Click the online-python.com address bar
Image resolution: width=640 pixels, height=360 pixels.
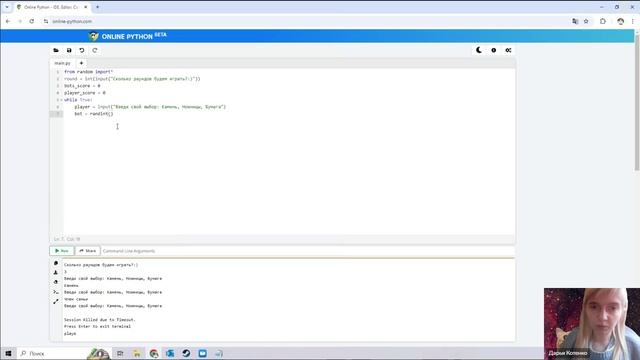[306, 21]
